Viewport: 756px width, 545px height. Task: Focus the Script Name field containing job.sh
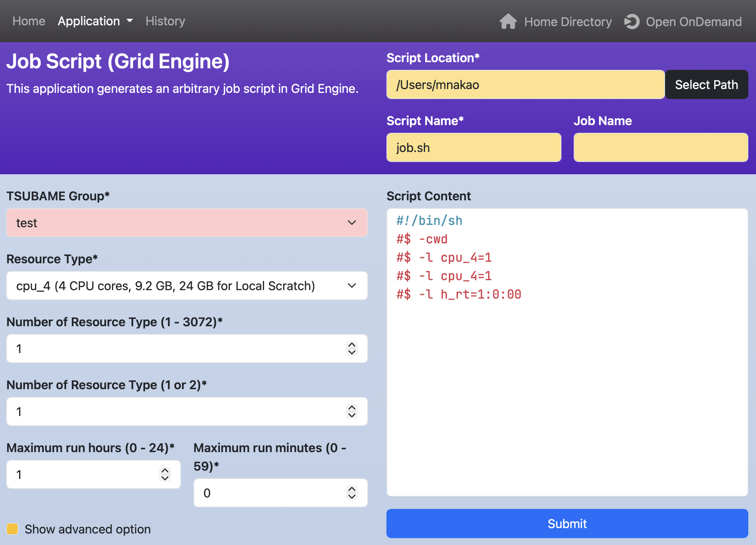point(474,147)
